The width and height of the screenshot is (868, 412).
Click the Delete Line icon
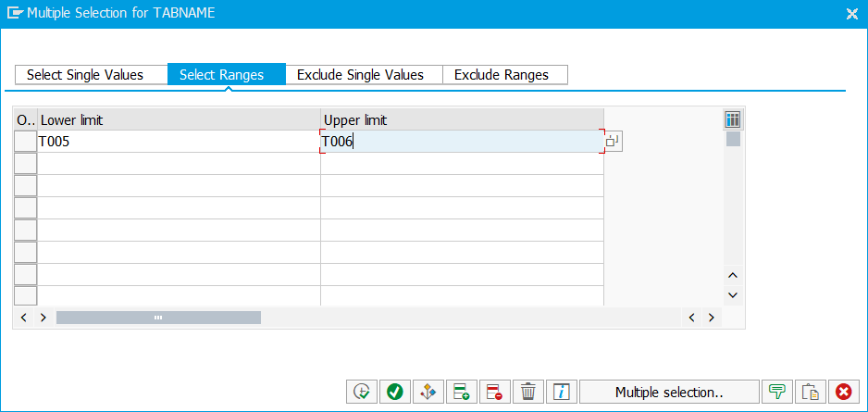495,392
